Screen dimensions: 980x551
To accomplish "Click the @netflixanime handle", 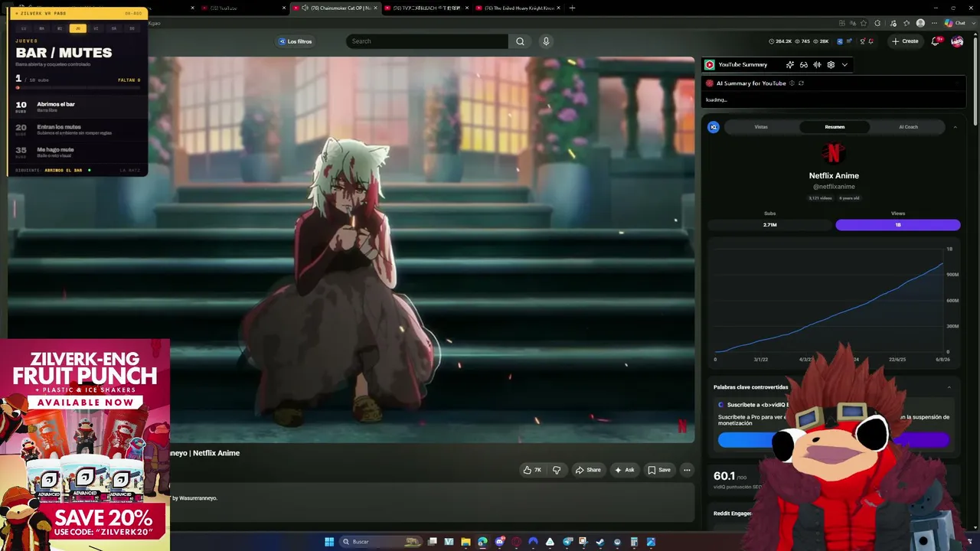I will coord(834,187).
